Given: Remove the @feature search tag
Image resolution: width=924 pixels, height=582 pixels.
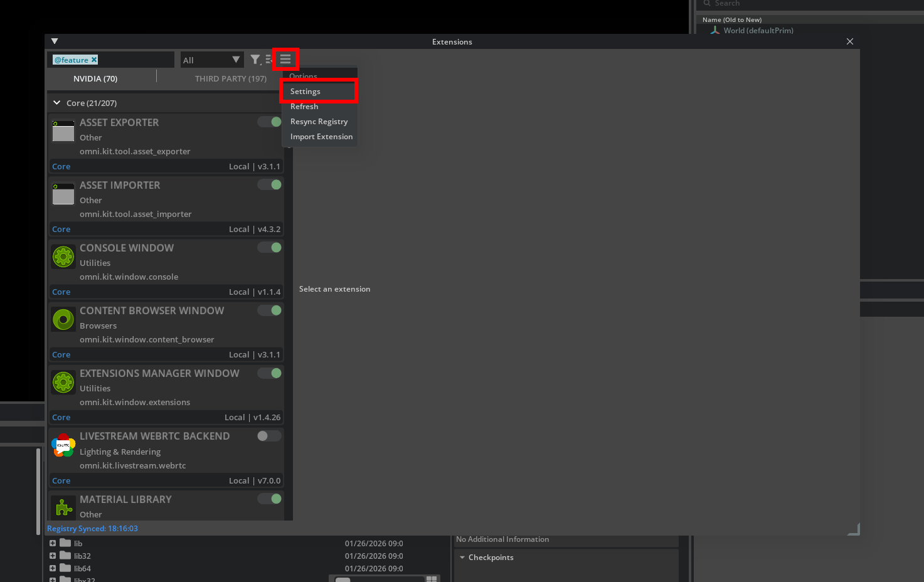Looking at the screenshot, I should [x=94, y=60].
